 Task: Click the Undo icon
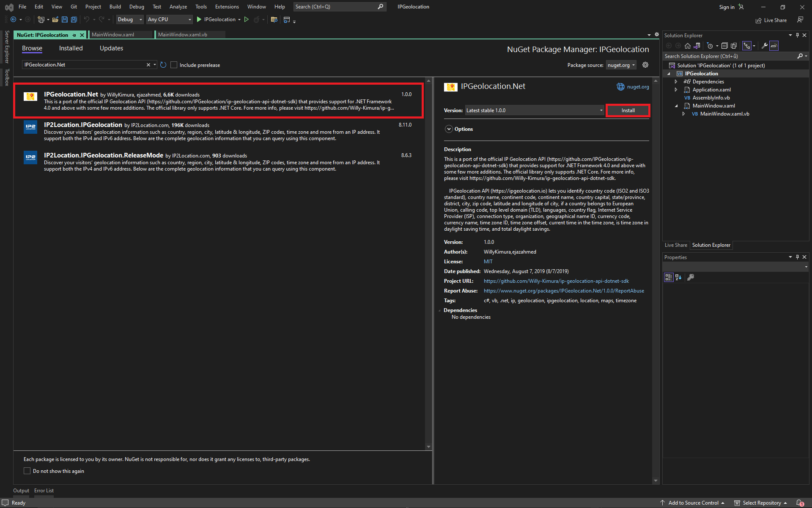point(86,19)
